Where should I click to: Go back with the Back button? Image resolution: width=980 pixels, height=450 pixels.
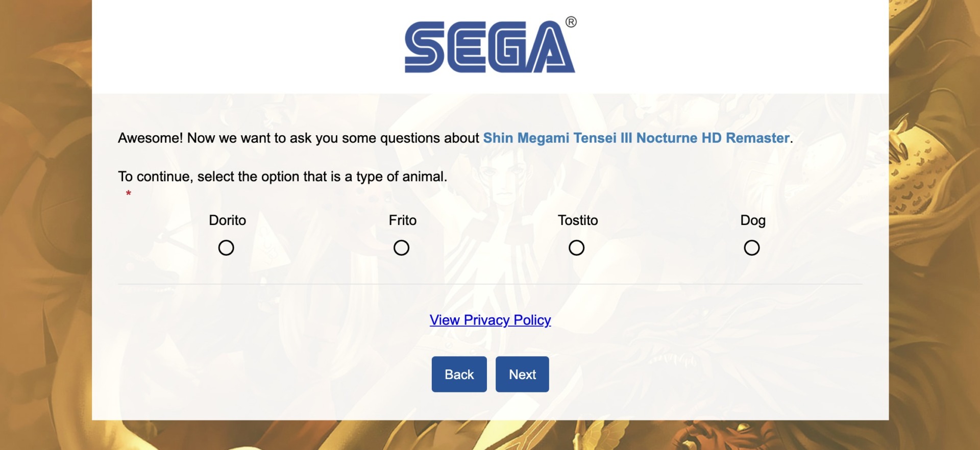point(459,374)
